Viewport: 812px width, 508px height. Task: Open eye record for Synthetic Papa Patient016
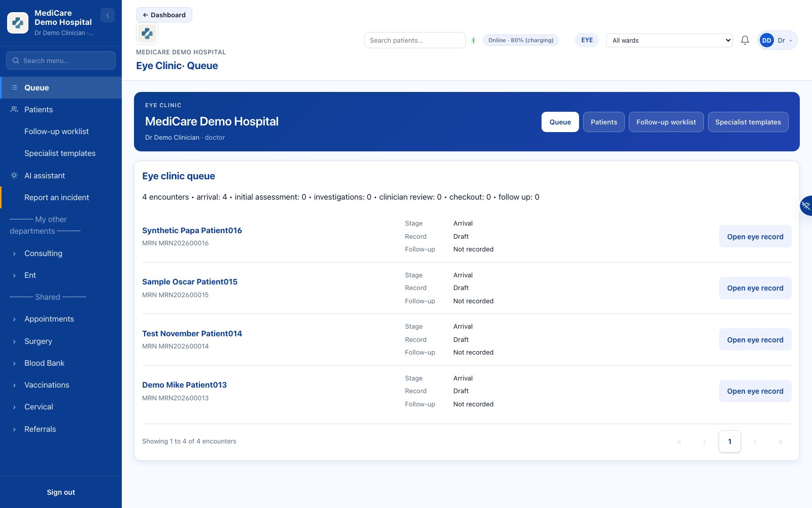pos(755,236)
